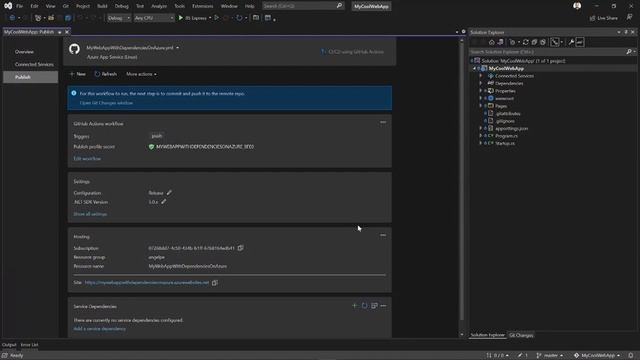
Task: Open the File menu
Action: pyautogui.click(x=19, y=6)
